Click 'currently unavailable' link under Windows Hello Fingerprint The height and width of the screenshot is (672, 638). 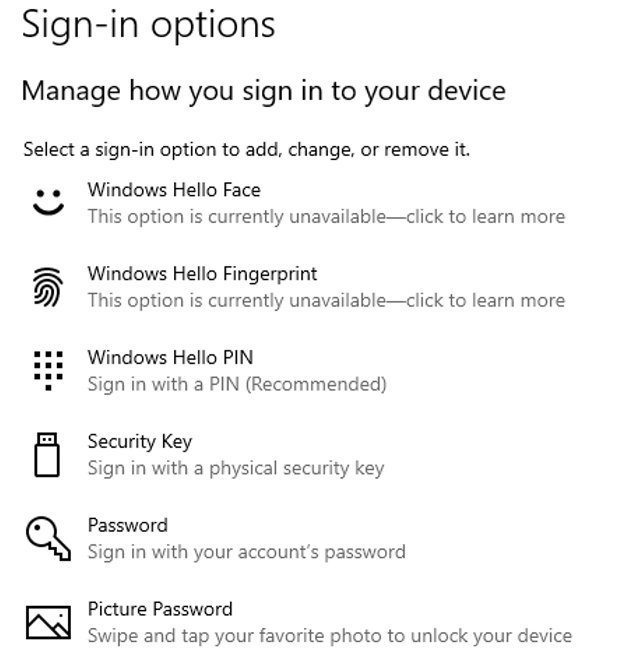click(x=296, y=301)
